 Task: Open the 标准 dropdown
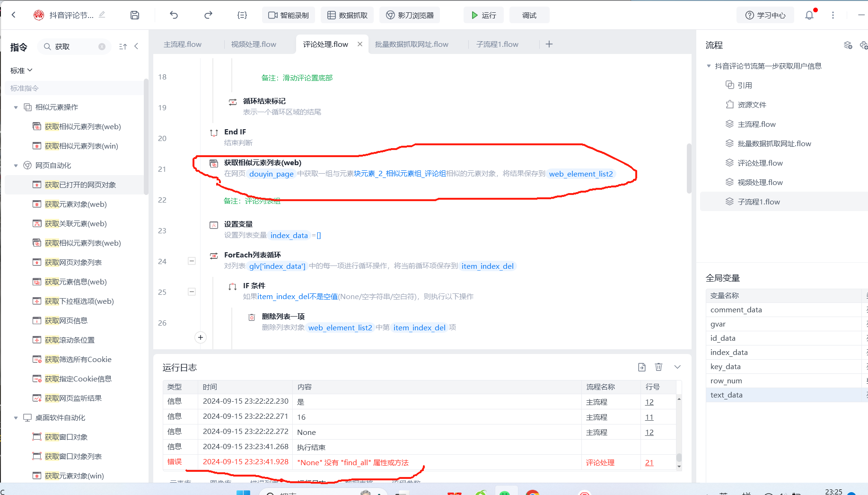(21, 71)
